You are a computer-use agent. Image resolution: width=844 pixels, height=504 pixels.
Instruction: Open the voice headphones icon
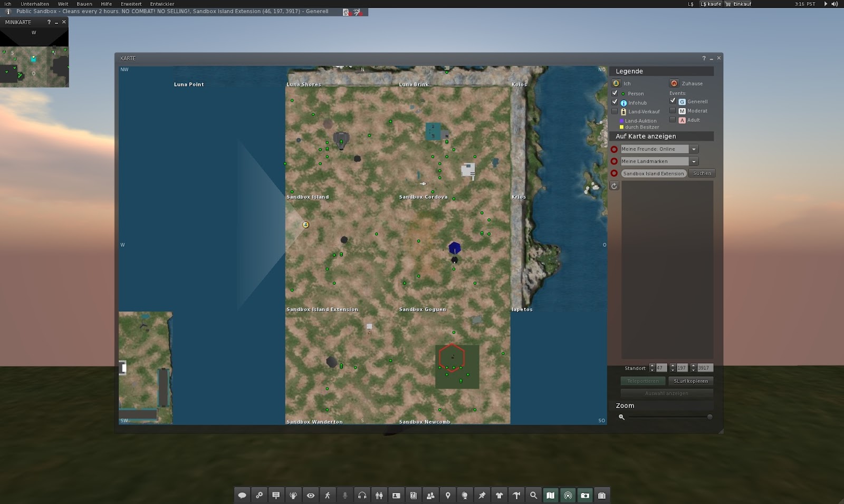(362, 495)
